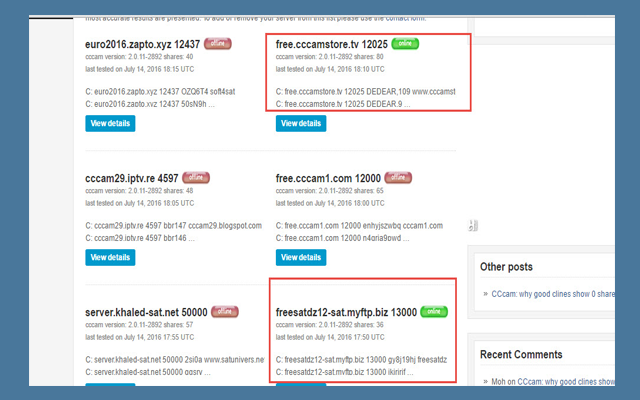Select the free.cccamstore.tv 12025 heading

point(331,44)
